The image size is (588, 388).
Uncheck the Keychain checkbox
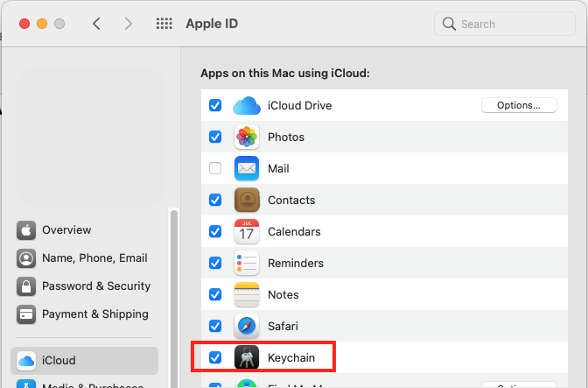tap(215, 357)
